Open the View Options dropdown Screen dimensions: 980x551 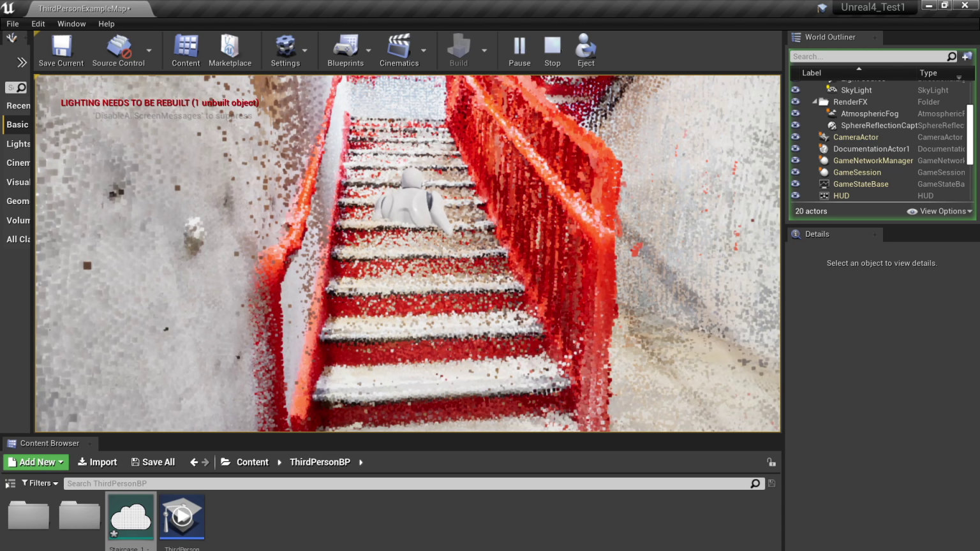click(x=940, y=211)
